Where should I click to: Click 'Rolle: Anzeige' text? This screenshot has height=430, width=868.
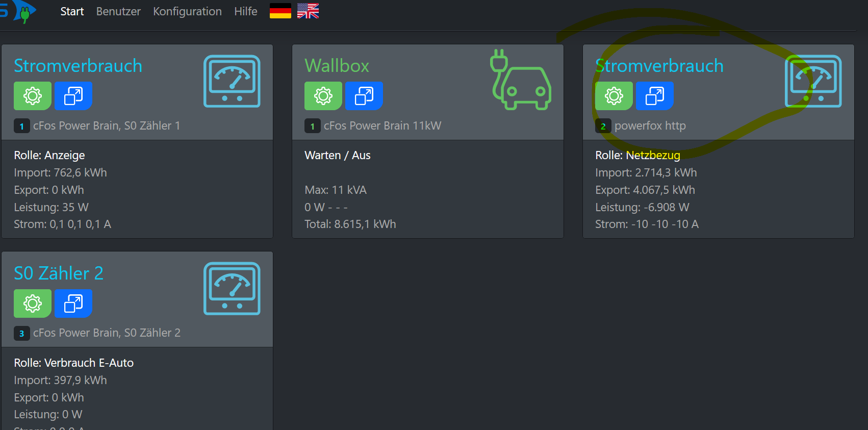tap(49, 155)
